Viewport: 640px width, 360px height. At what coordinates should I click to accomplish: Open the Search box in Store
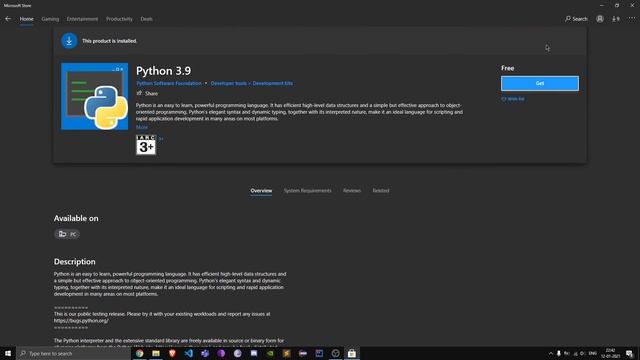[576, 19]
